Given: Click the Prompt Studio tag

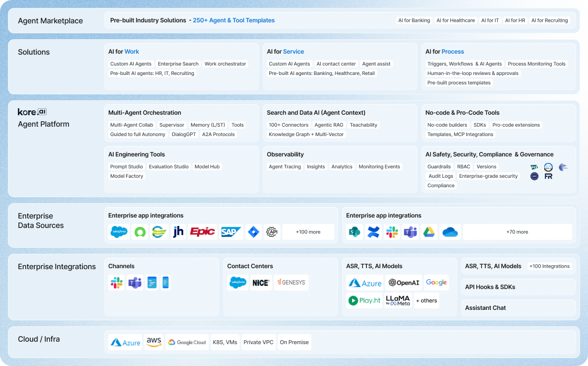Looking at the screenshot, I should click(126, 166).
